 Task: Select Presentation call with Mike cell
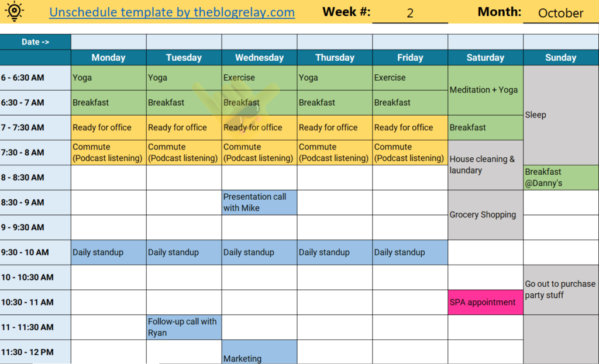(259, 202)
